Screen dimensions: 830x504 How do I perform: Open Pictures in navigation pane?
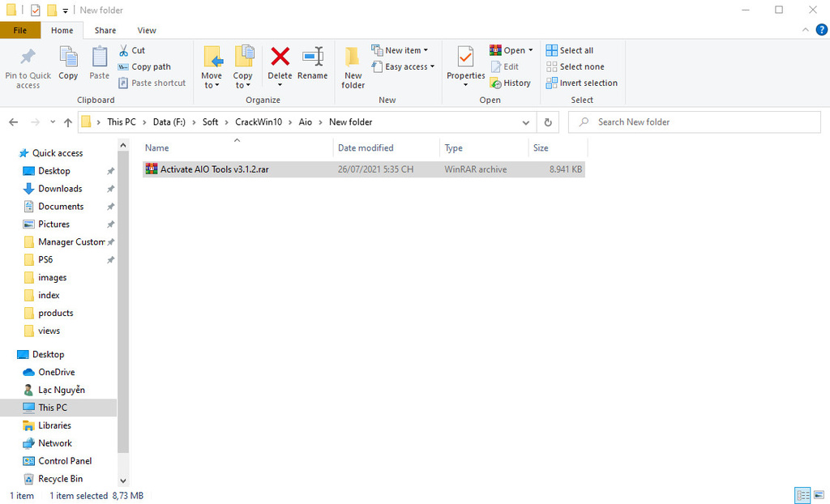tap(53, 224)
